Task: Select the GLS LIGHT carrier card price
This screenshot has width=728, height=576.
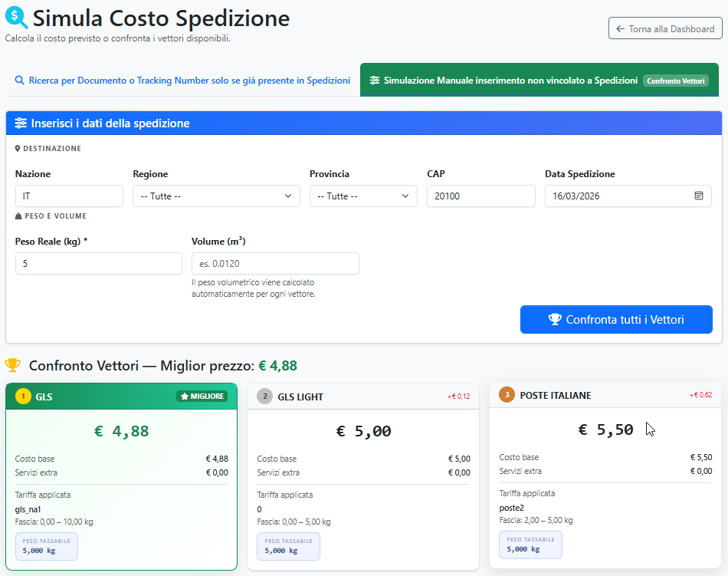Action: [363, 431]
